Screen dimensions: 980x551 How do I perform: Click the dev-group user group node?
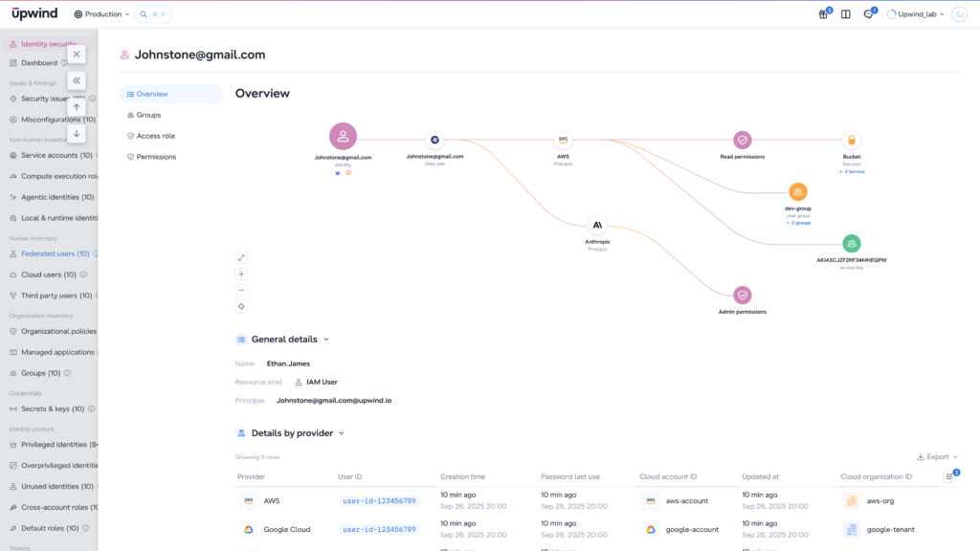798,191
